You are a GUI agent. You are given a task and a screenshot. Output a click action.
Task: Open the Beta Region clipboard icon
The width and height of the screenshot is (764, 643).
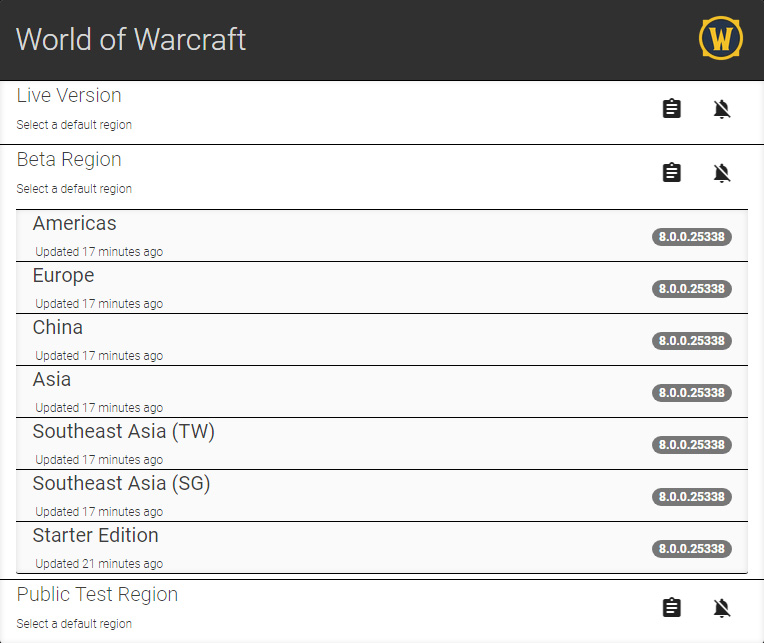pos(672,173)
